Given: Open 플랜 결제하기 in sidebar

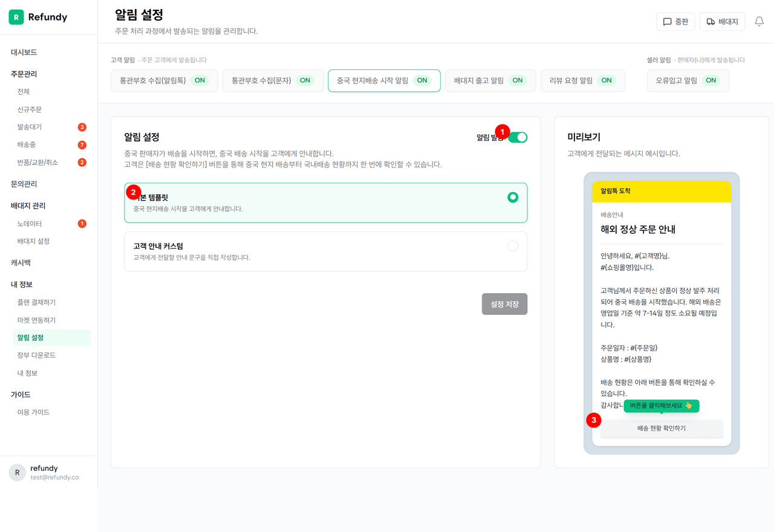Looking at the screenshot, I should click(36, 302).
